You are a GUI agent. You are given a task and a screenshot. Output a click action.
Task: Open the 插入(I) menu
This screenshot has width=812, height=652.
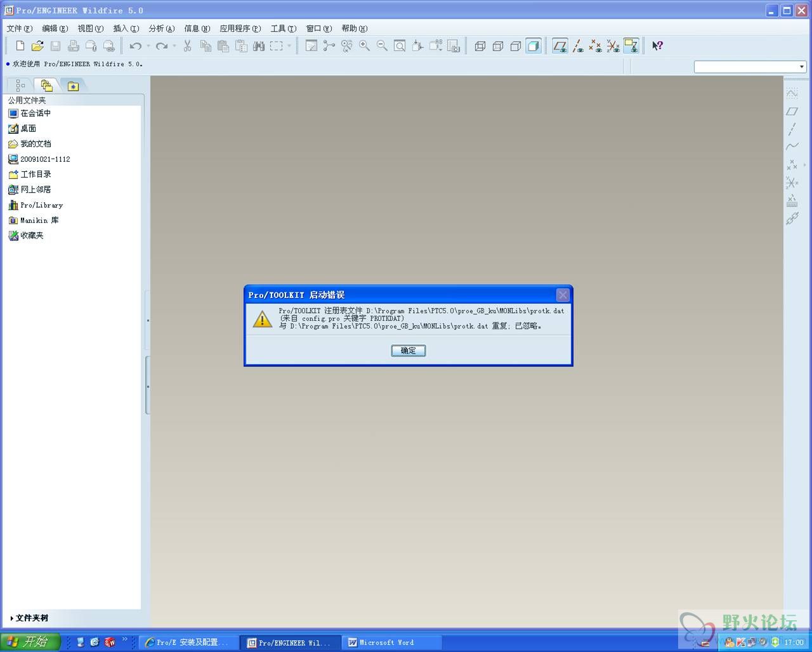click(126, 29)
